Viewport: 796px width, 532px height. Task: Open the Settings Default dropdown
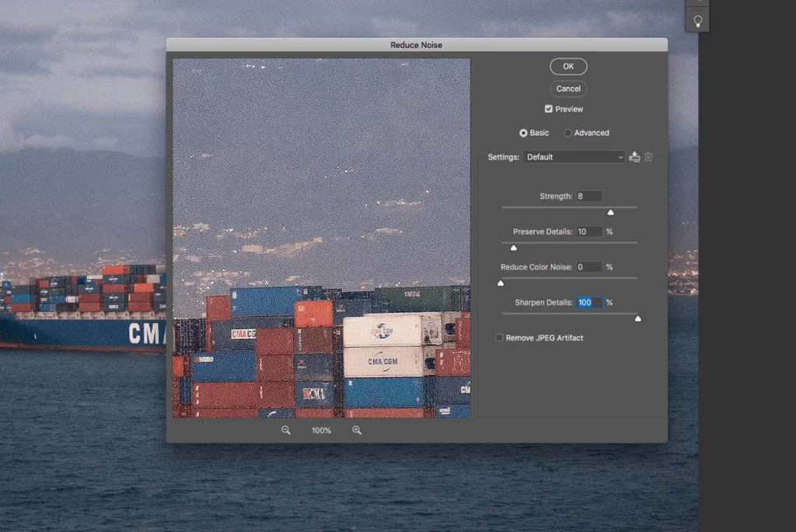pos(574,157)
